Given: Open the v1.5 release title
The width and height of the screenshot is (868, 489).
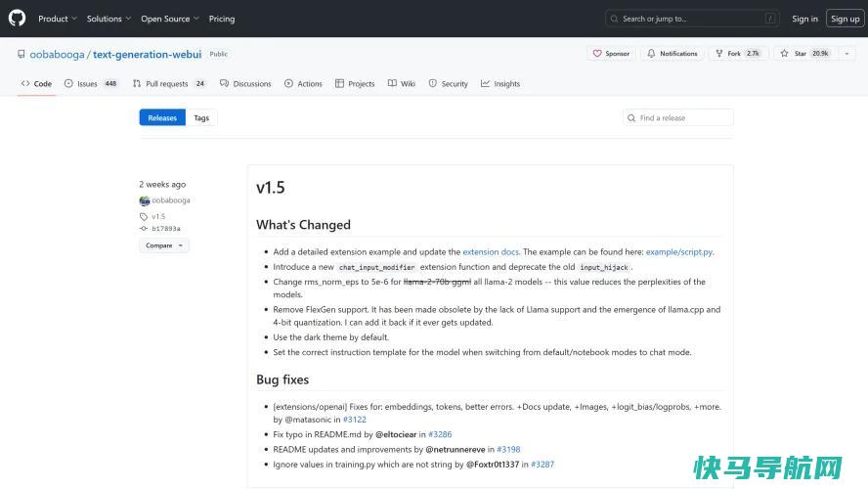Looking at the screenshot, I should point(270,188).
